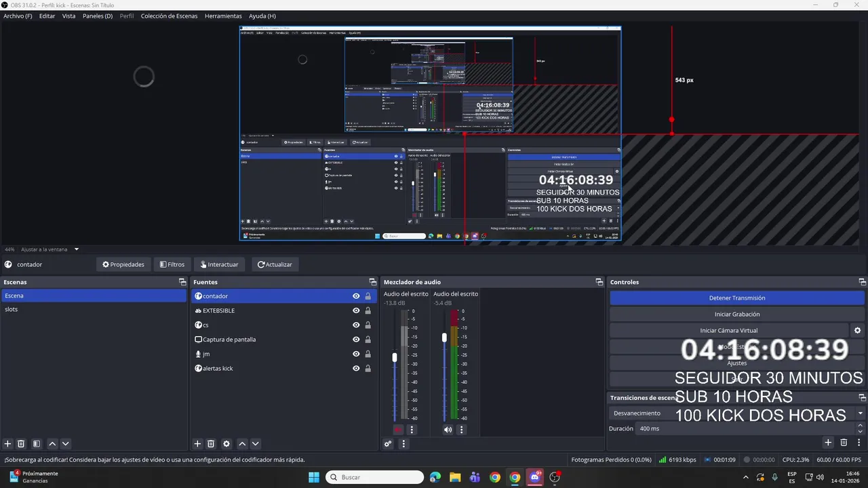The width and height of the screenshot is (868, 488).
Task: Click the Actualizar button
Action: coord(275,264)
